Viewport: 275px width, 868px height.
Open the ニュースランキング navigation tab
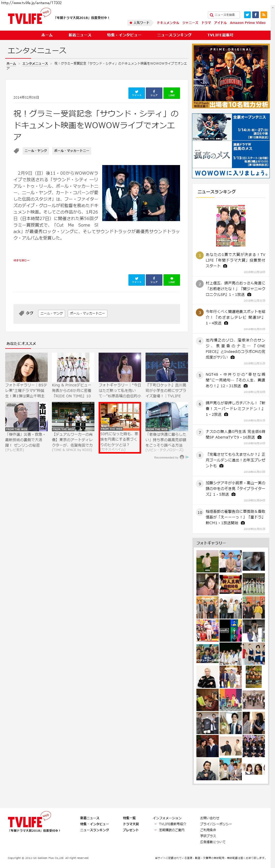click(x=174, y=35)
